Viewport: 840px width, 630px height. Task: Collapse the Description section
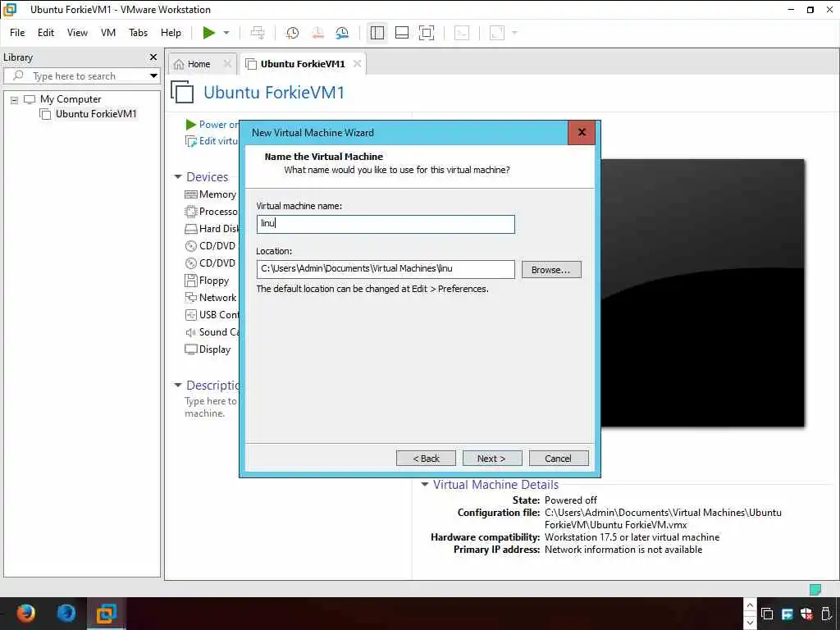pos(178,385)
